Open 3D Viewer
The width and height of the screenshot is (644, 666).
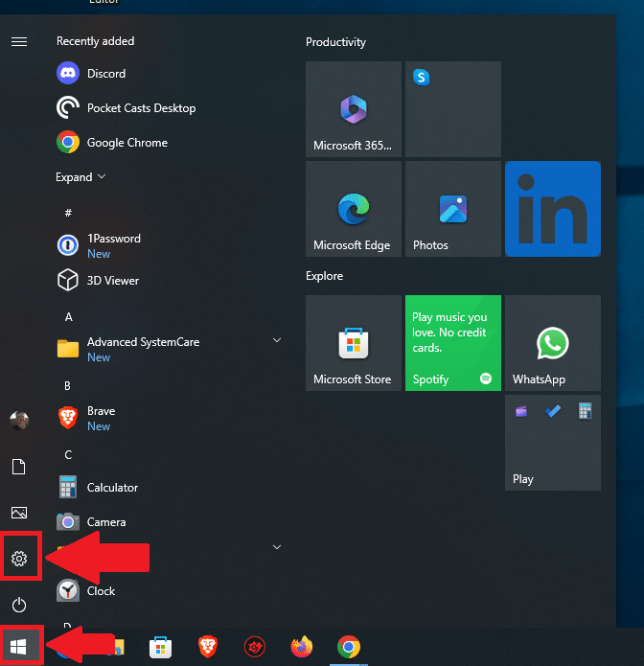(98, 281)
